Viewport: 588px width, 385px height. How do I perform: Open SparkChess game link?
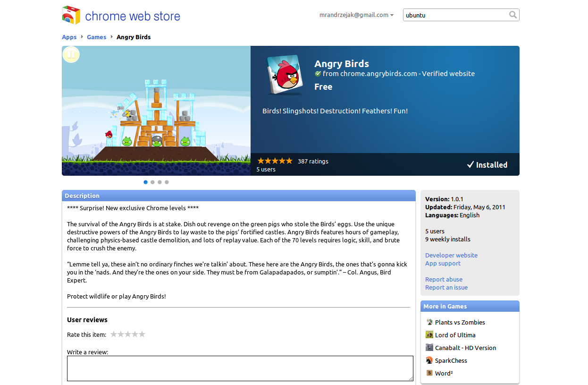click(451, 360)
